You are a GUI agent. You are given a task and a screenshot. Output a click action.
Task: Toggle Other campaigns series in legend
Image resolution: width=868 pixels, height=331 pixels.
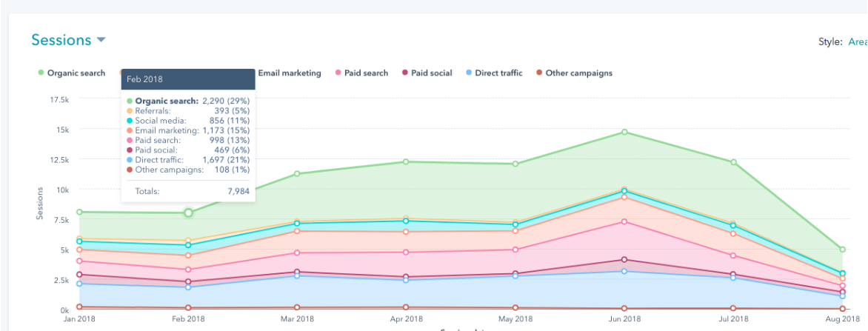click(574, 73)
